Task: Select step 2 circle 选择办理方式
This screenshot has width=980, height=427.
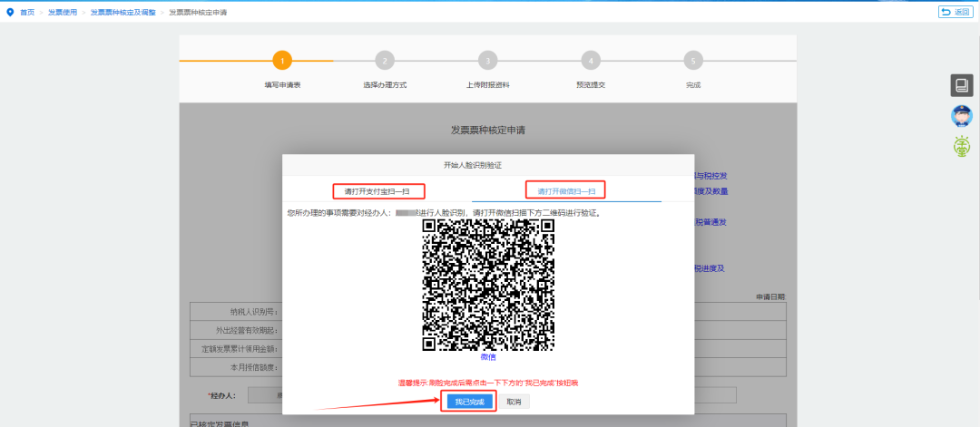Action: [385, 61]
